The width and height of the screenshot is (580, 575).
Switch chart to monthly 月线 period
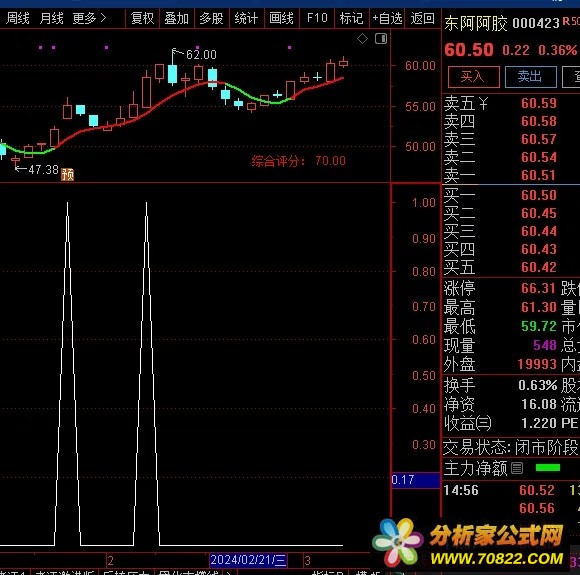point(51,18)
